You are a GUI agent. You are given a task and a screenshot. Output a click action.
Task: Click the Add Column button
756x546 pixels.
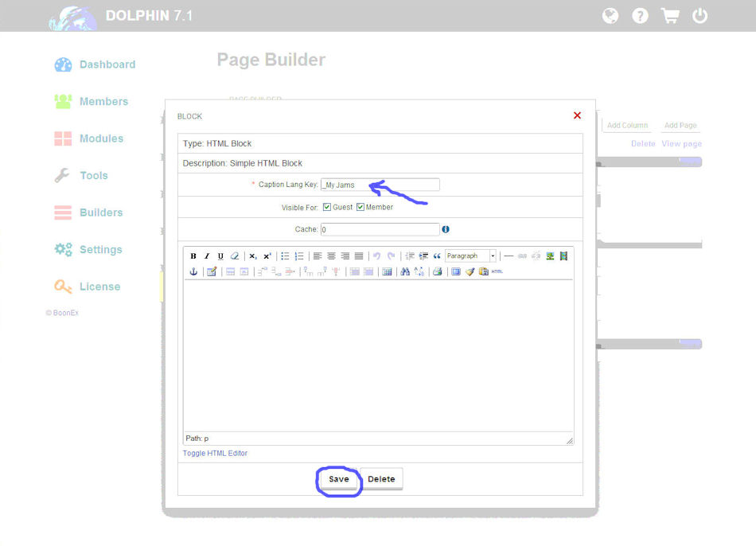coord(627,125)
